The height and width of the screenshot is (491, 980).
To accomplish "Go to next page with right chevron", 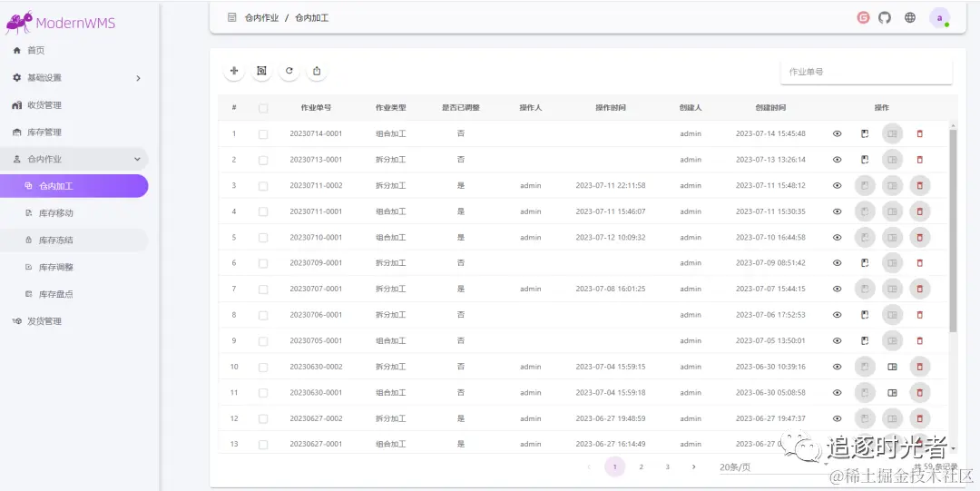I will (693, 466).
